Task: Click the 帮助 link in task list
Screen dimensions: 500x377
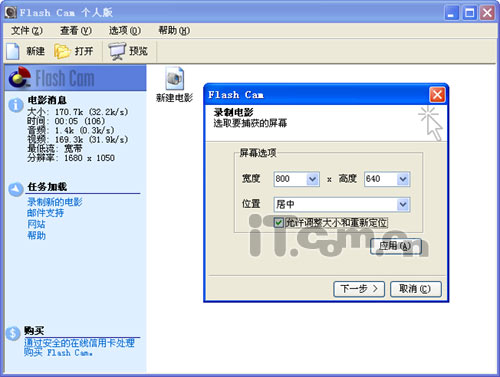Action: pyautogui.click(x=36, y=236)
